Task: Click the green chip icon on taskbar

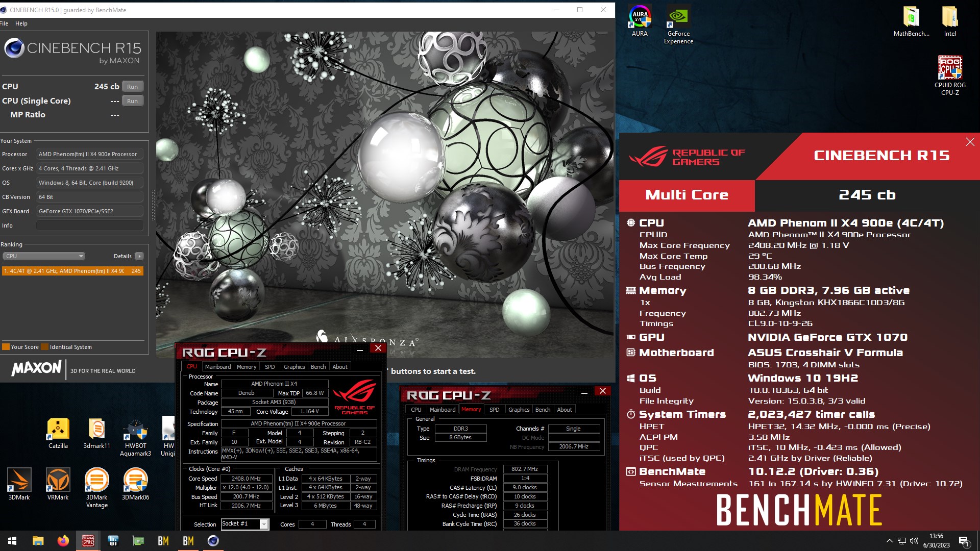Action: (138, 541)
